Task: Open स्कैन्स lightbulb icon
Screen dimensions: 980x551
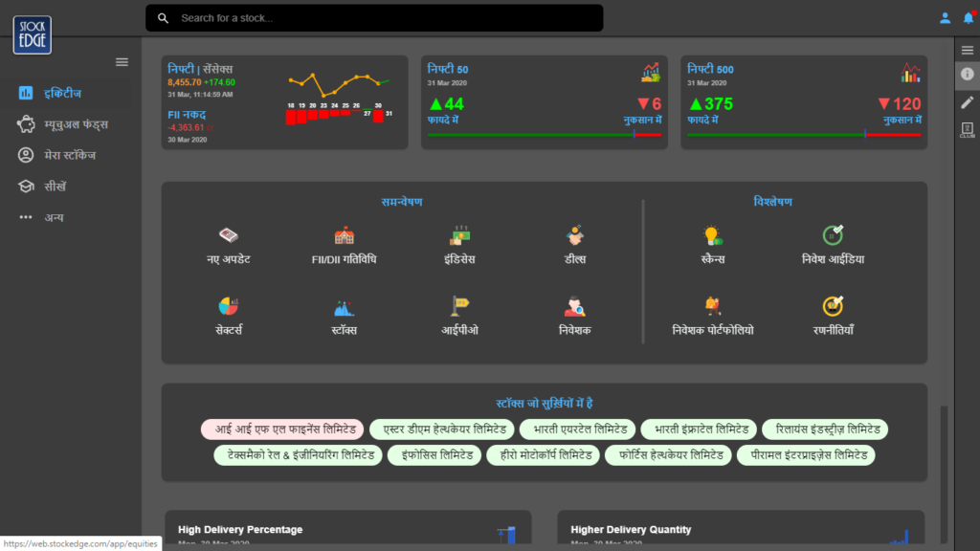Action: point(712,235)
